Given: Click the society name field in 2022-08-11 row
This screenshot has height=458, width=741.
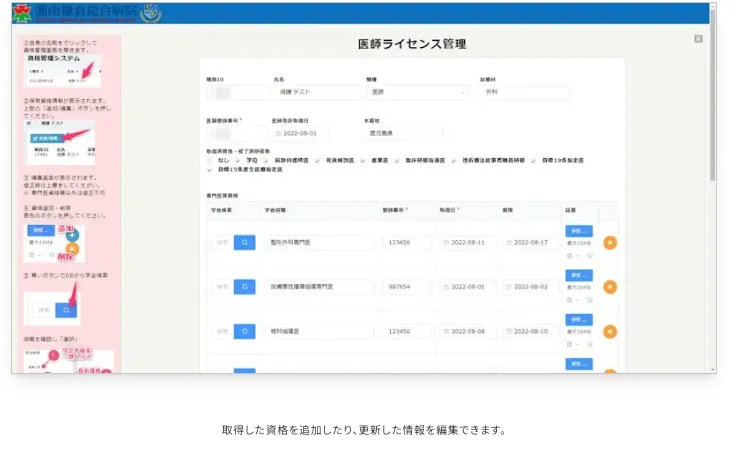Looking at the screenshot, I should point(319,242).
